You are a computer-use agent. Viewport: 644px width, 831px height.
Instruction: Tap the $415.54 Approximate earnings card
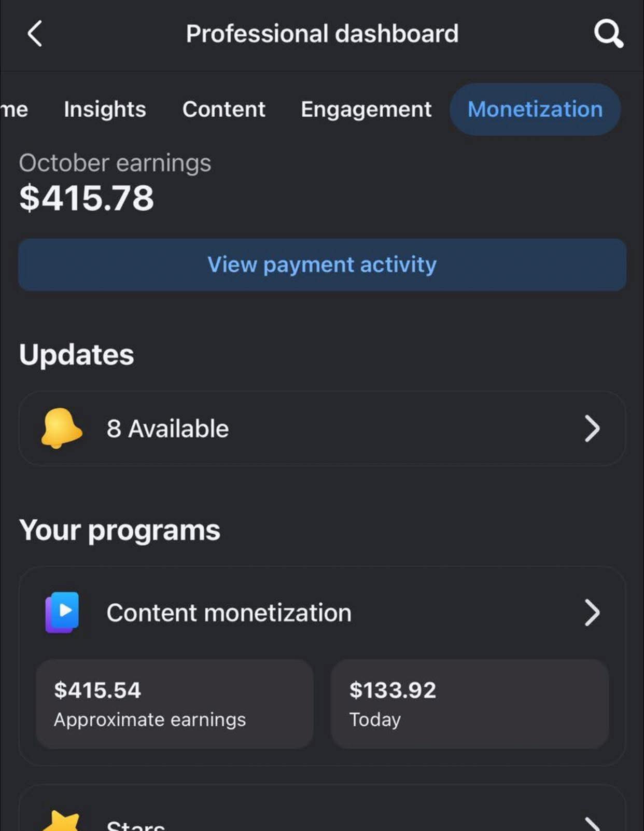(174, 703)
